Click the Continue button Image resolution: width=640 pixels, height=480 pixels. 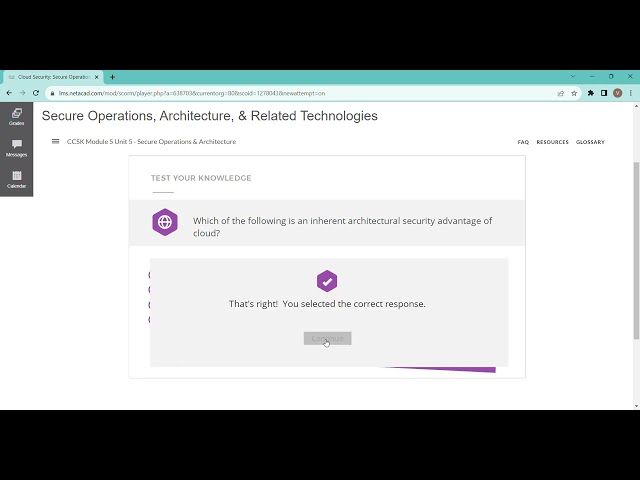327,338
